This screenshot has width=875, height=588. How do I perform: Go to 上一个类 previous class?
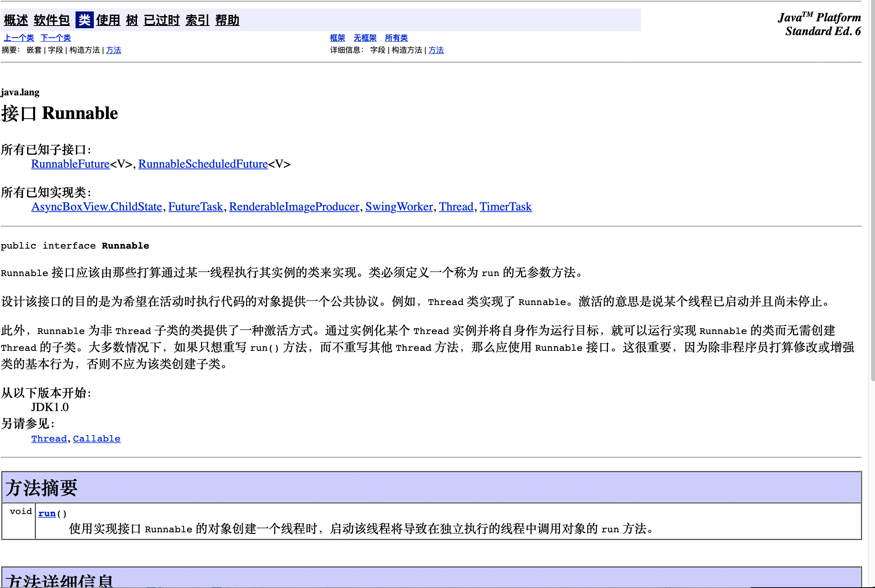tap(19, 38)
